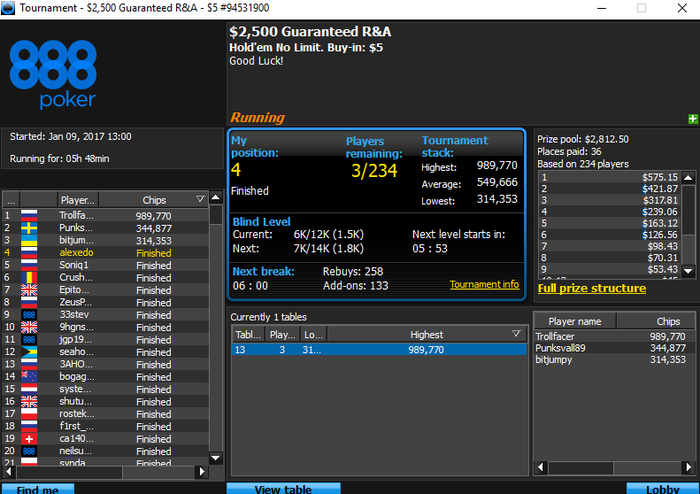Click the Lo... column header
This screenshot has height=494, width=700.
[313, 335]
